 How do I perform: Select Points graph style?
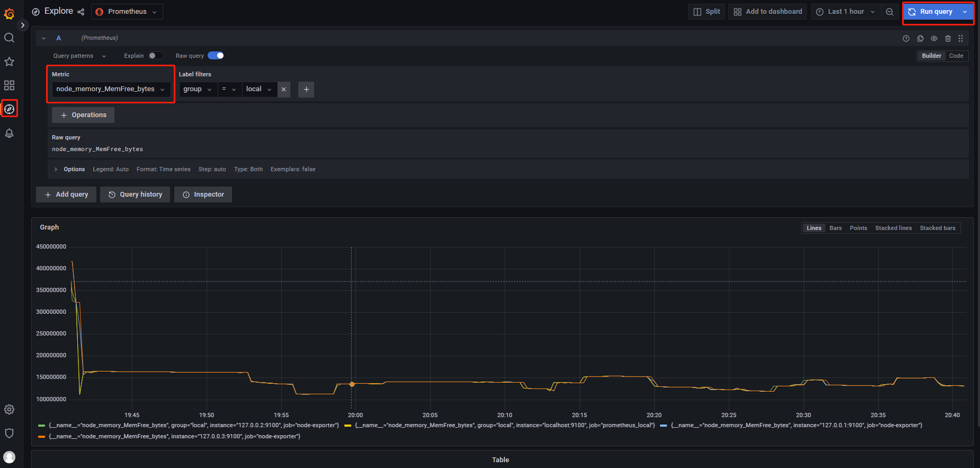(x=858, y=228)
